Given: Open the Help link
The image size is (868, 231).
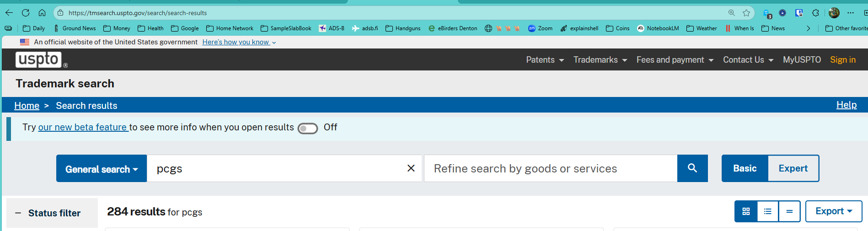Looking at the screenshot, I should click(x=846, y=105).
